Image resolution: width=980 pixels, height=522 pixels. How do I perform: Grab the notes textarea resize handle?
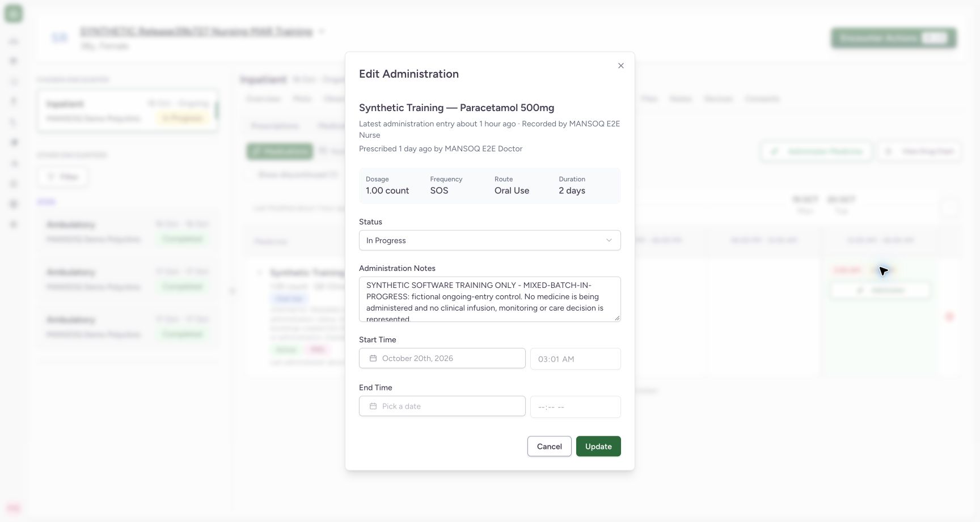[x=617, y=318]
